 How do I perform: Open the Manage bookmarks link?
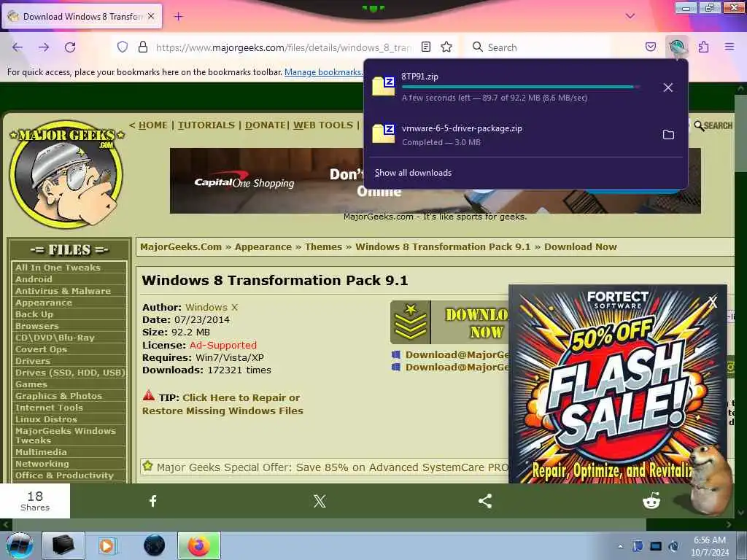pyautogui.click(x=323, y=72)
